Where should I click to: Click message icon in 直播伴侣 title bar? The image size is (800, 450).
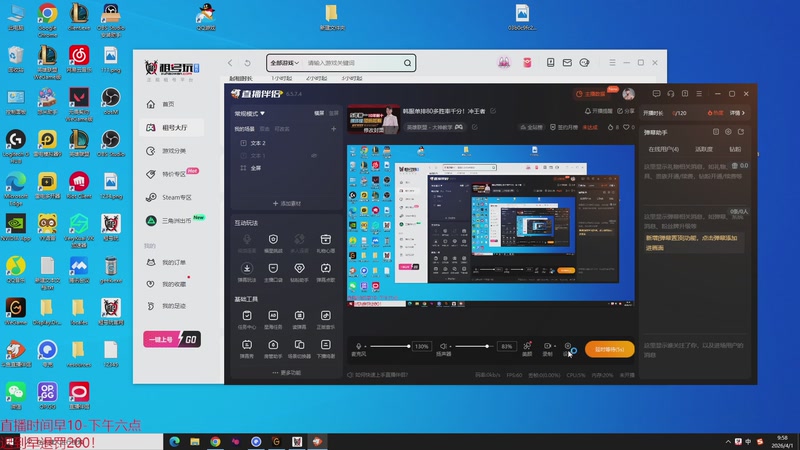656,94
